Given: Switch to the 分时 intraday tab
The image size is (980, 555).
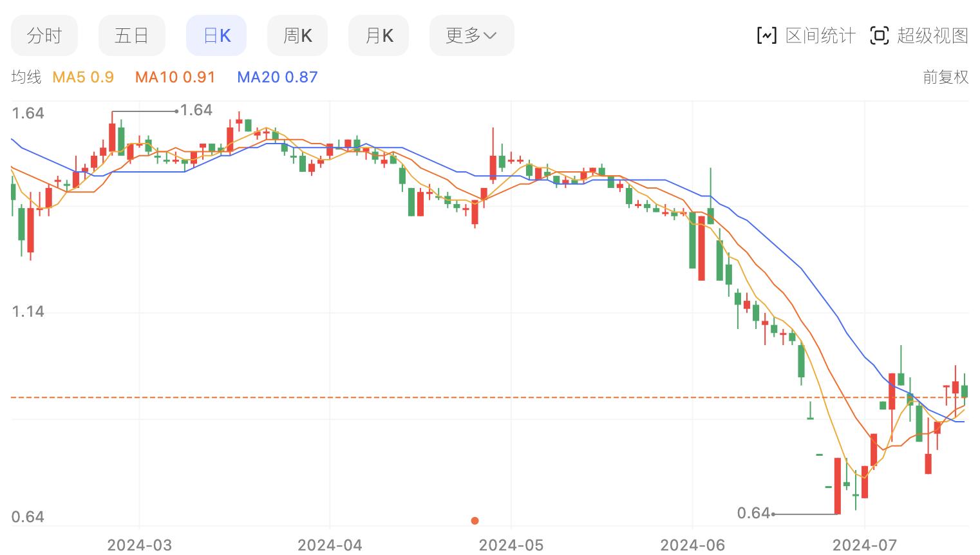Looking at the screenshot, I should (x=44, y=35).
